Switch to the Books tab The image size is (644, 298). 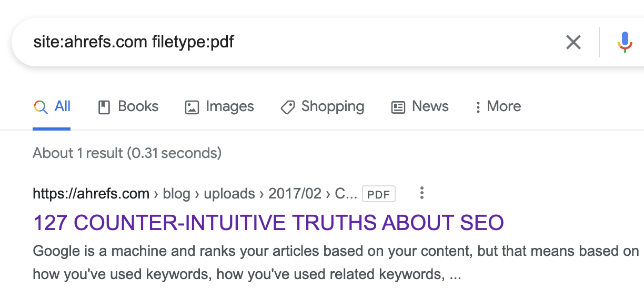point(138,106)
